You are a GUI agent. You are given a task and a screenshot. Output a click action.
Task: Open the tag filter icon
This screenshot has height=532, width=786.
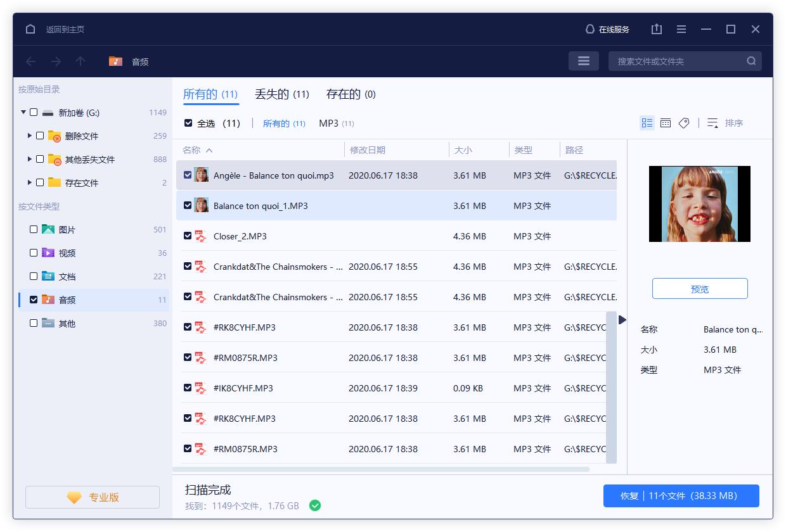pyautogui.click(x=684, y=123)
